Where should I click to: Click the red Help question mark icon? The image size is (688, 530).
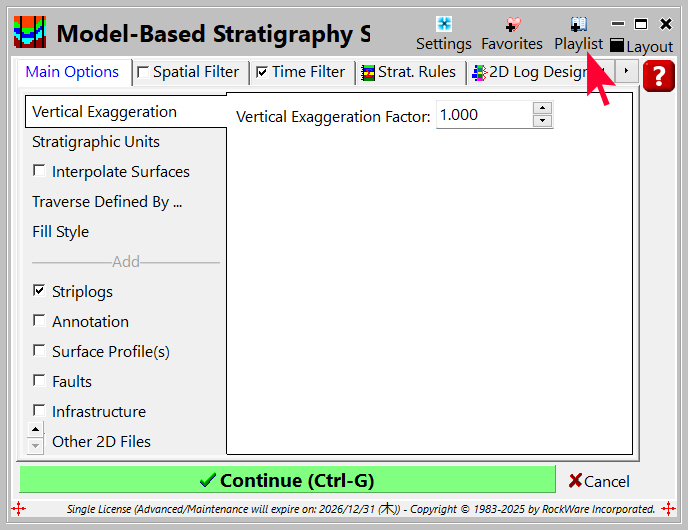coord(659,77)
